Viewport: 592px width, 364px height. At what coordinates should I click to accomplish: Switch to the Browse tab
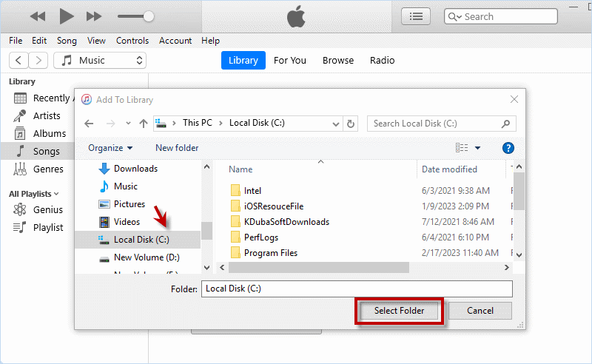coord(338,61)
